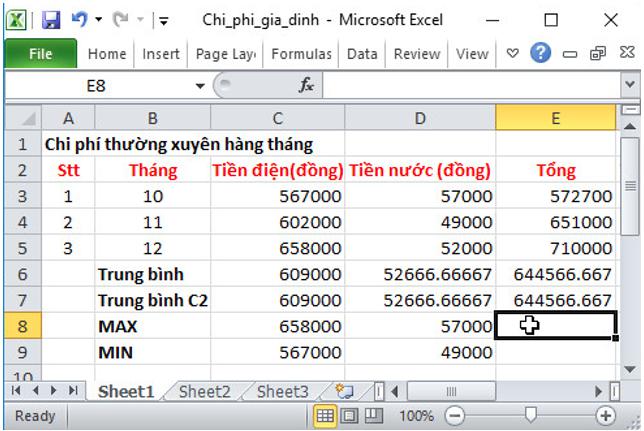Select cell with 49000 in the MIN row
Viewport: 644px width, 431px height.
(x=420, y=352)
